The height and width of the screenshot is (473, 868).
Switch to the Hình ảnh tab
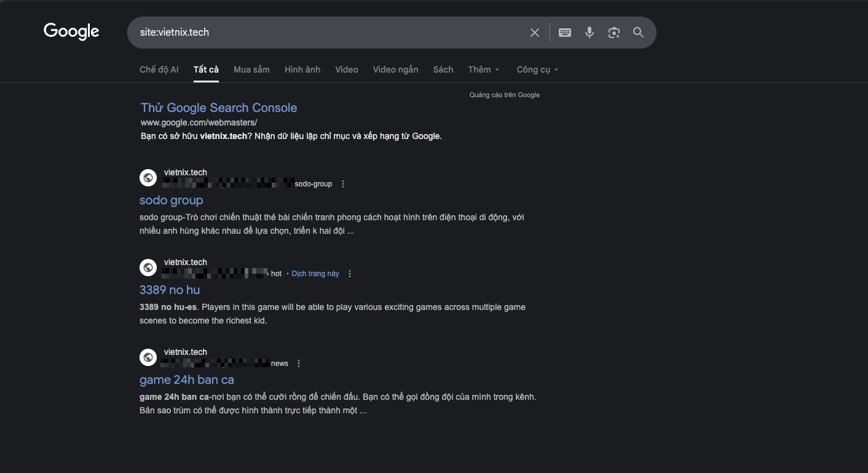coord(302,70)
